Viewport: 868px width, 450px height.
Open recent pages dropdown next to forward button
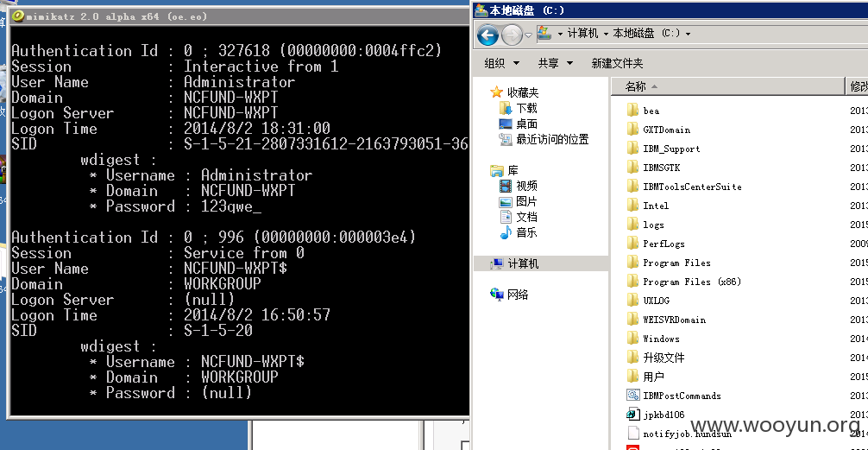click(x=528, y=35)
